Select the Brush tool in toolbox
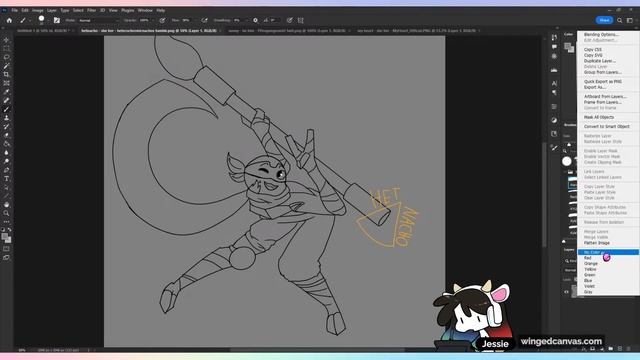Screen dimensions: 640x360 [6, 109]
